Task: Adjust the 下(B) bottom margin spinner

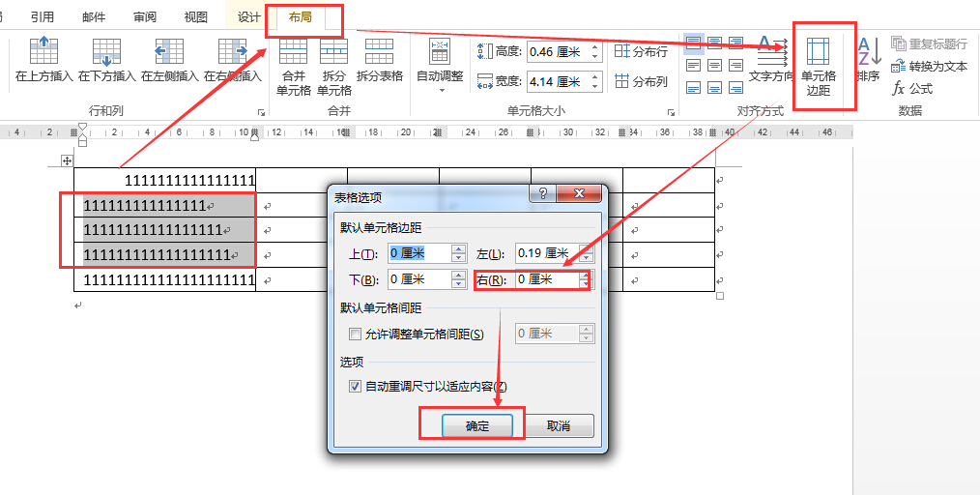Action: coord(459,279)
